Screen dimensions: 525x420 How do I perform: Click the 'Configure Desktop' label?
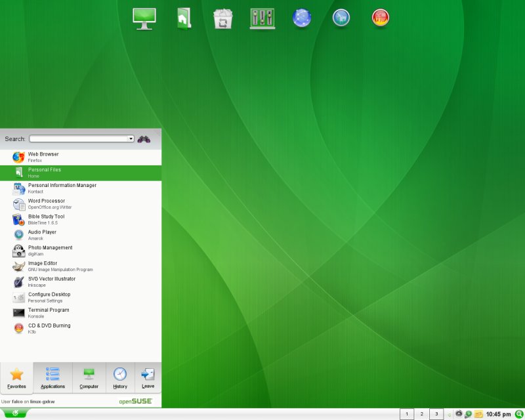click(x=49, y=294)
